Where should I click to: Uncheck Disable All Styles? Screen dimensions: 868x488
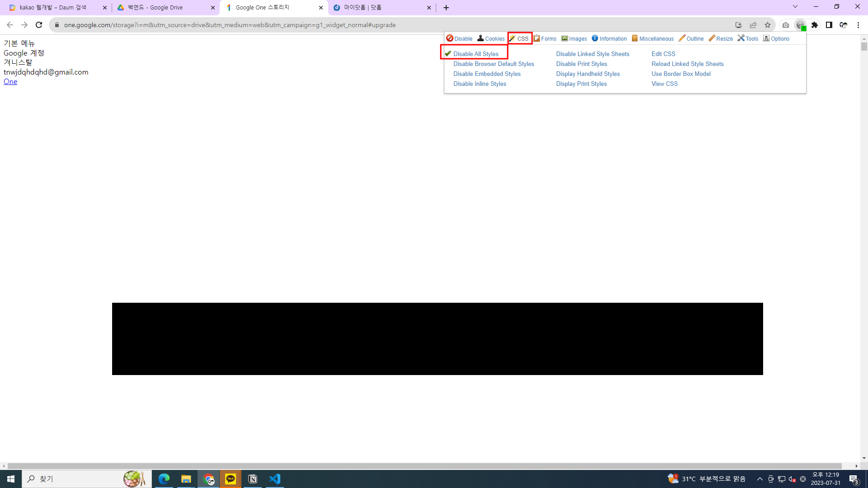[x=476, y=54]
